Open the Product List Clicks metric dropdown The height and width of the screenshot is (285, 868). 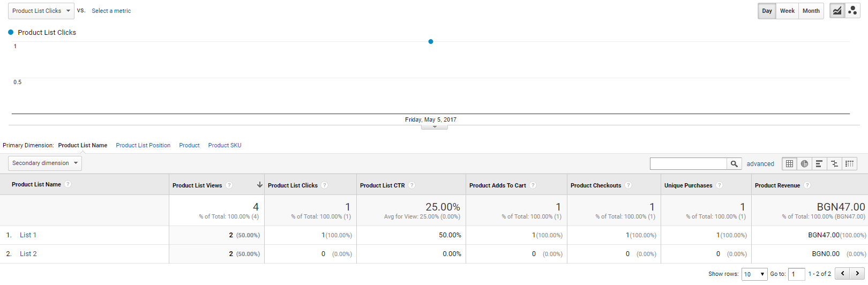pos(41,11)
